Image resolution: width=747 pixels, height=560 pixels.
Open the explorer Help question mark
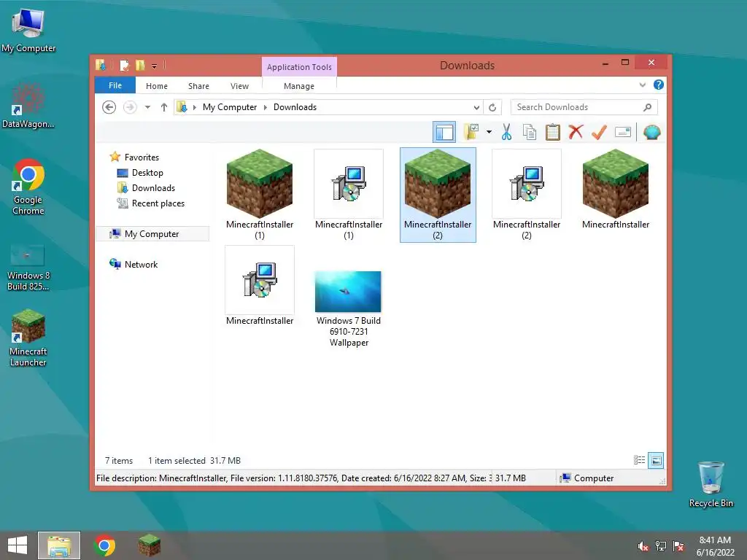tap(659, 85)
